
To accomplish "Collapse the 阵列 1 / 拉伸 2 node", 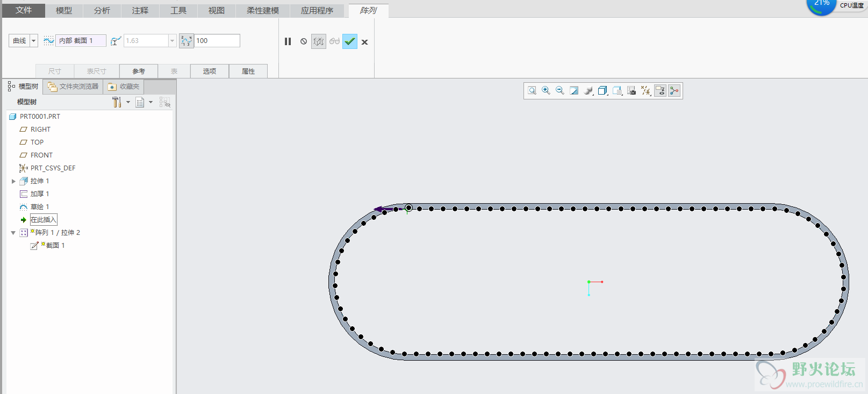I will (13, 233).
